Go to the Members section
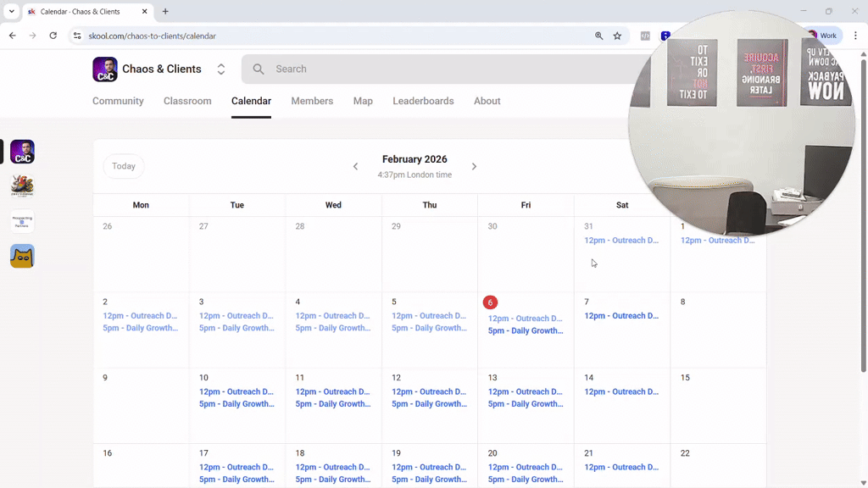Screen dimensions: 868x488 pos(312,101)
